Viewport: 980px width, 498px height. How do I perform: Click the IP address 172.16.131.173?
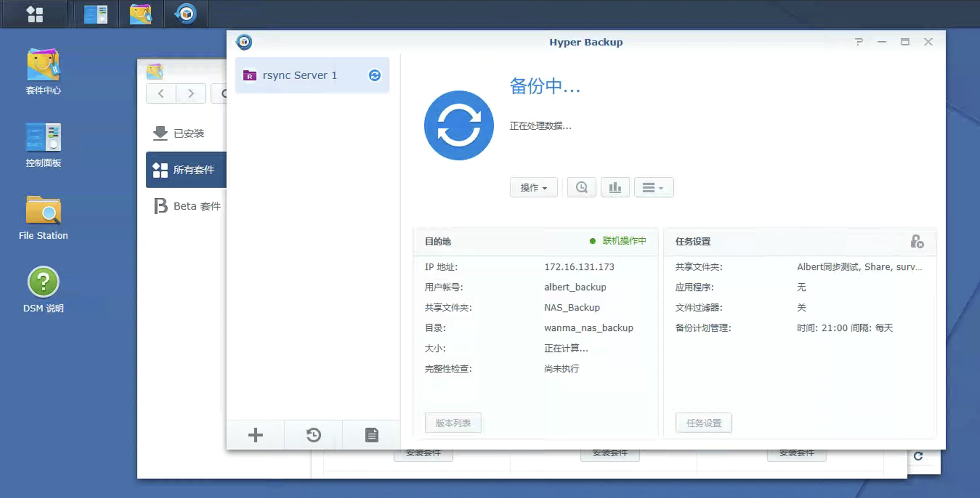point(579,267)
